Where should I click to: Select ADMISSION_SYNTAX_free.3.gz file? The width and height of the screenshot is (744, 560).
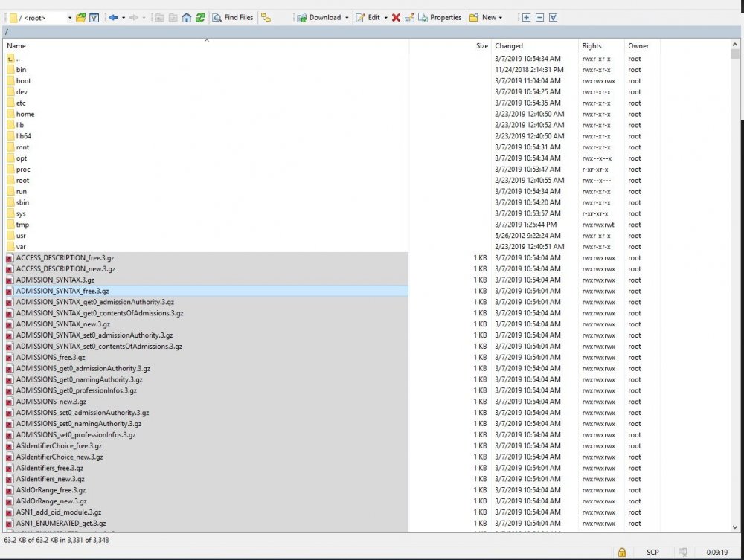click(x=62, y=291)
